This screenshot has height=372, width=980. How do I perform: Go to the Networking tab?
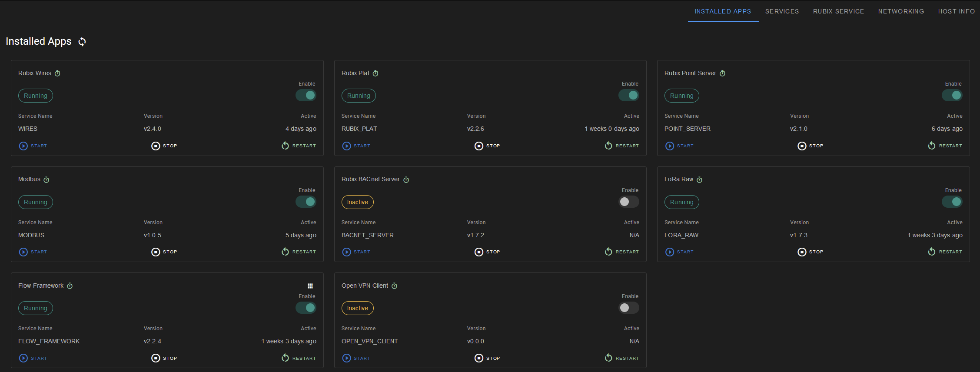coord(901,11)
